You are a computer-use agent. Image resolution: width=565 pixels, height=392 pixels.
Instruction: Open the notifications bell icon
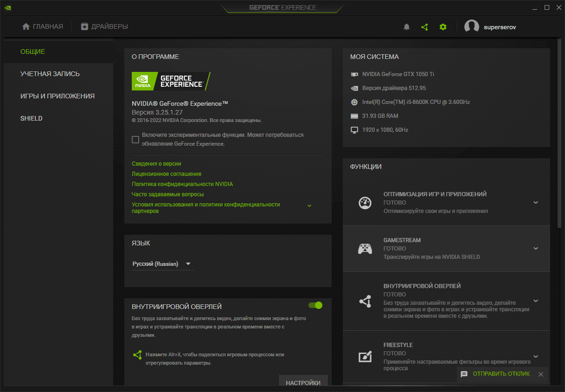[407, 27]
